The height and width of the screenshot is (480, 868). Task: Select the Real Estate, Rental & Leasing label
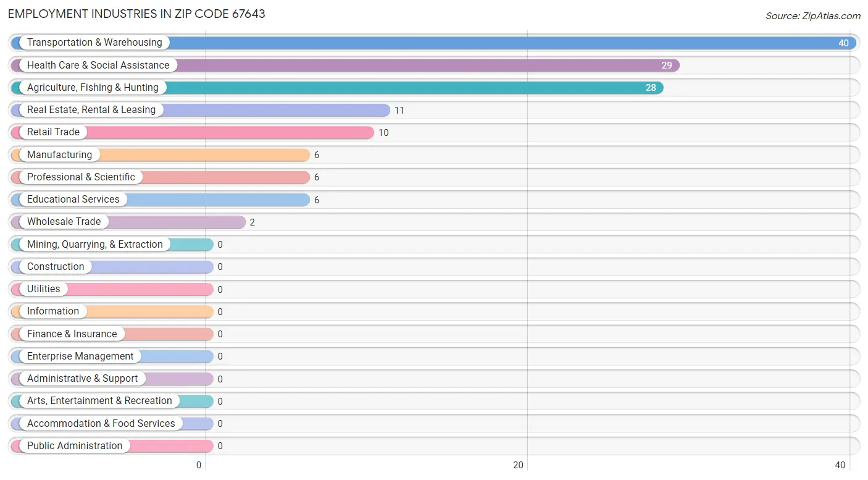(x=91, y=110)
